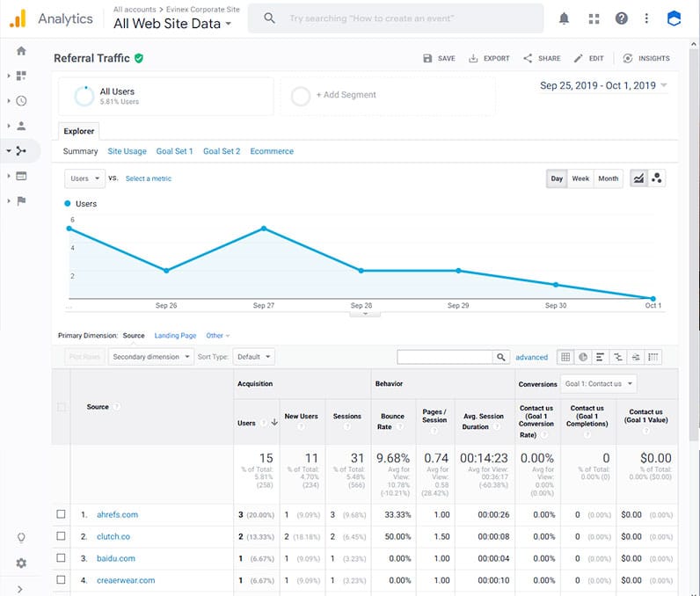Open Discover lightbulb icon
This screenshot has height=596, width=700.
click(21, 538)
